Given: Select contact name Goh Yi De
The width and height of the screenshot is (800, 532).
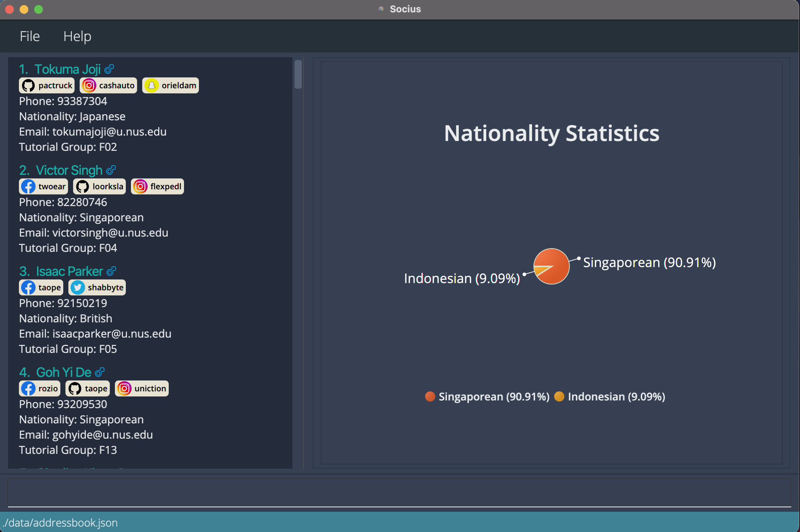Looking at the screenshot, I should (64, 372).
